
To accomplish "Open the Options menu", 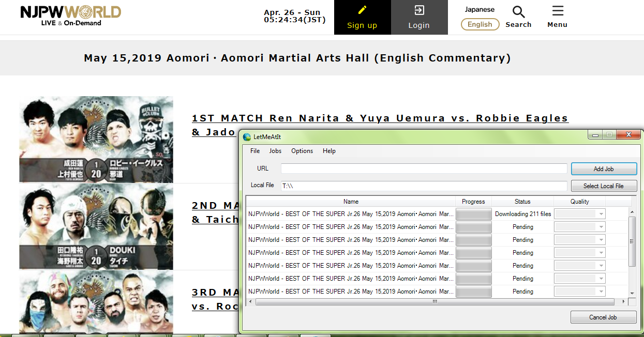I will pyautogui.click(x=302, y=151).
